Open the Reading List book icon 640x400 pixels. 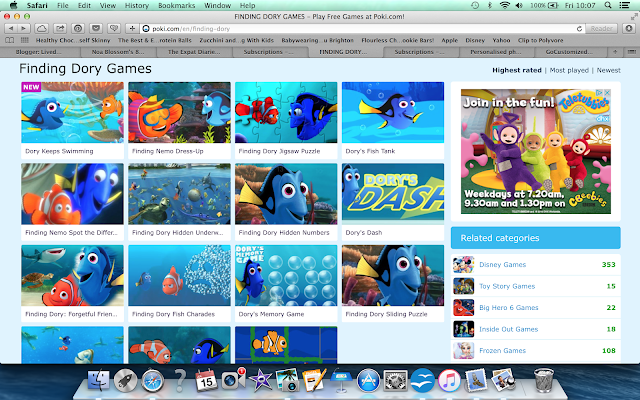pyautogui.click(x=9, y=40)
